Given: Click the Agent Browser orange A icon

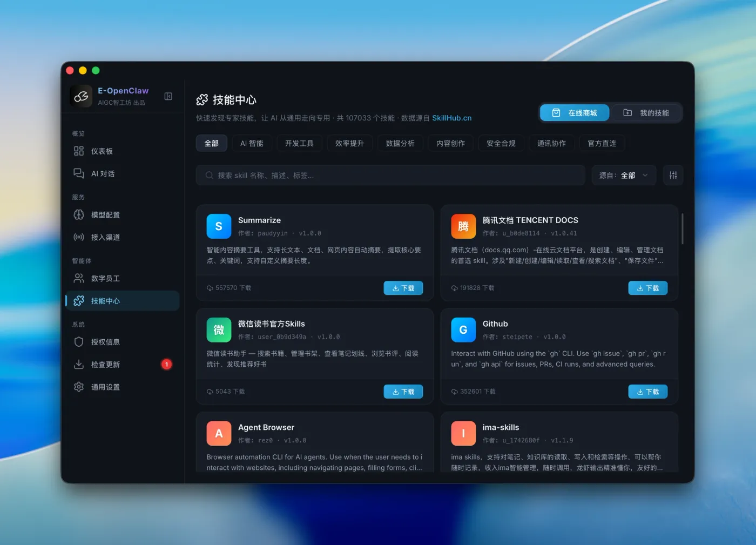Looking at the screenshot, I should point(219,433).
